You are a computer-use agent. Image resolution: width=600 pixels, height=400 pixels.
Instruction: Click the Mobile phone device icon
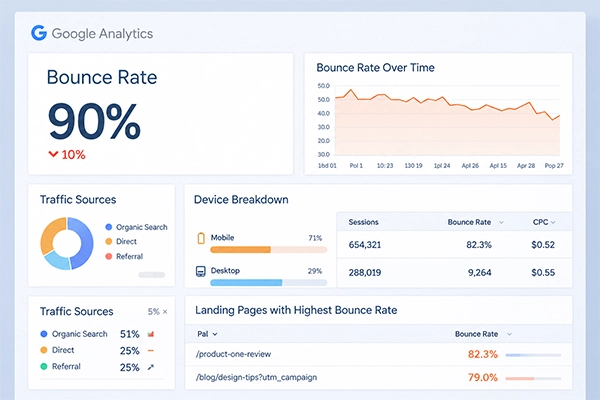(201, 238)
